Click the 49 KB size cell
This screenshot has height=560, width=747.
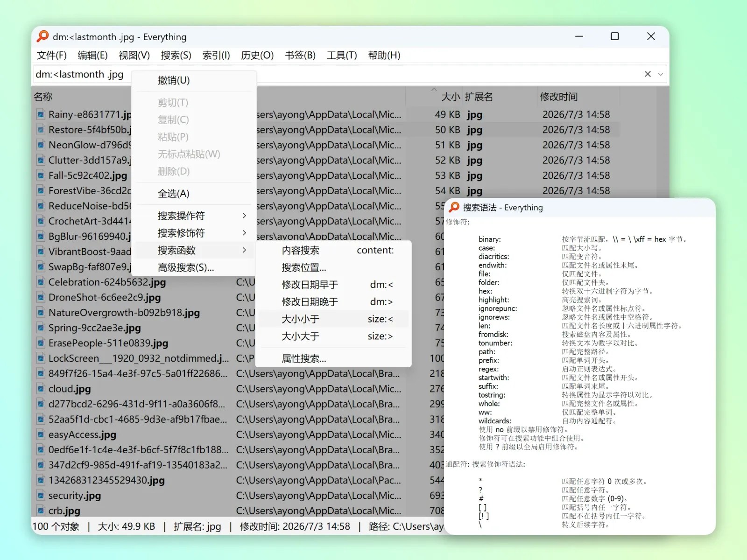pyautogui.click(x=447, y=114)
